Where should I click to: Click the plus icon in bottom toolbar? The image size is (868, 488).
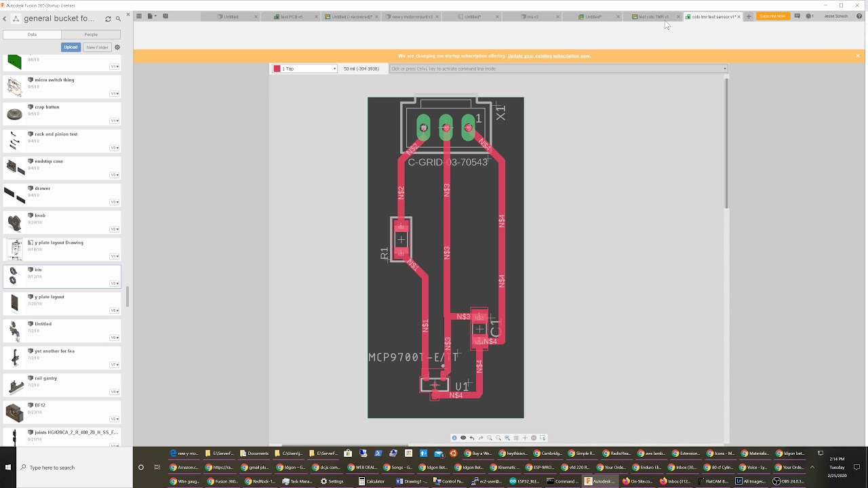(525, 438)
